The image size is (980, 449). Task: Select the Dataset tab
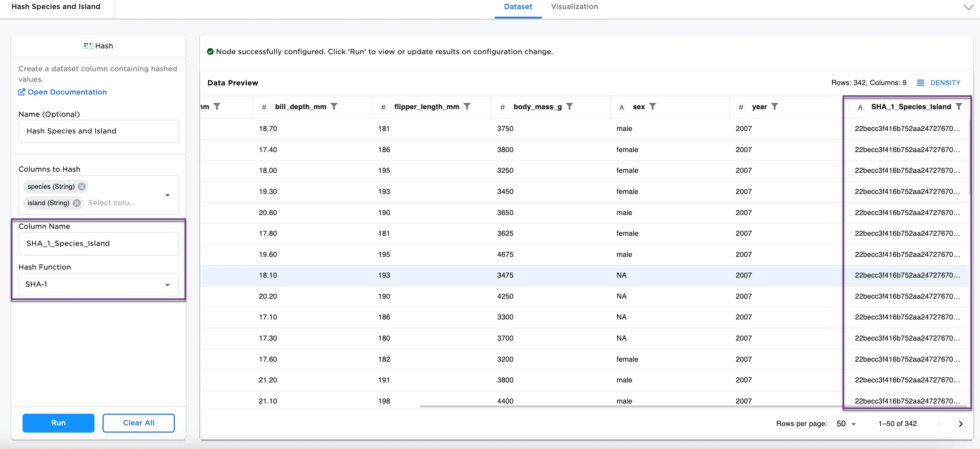pos(518,7)
